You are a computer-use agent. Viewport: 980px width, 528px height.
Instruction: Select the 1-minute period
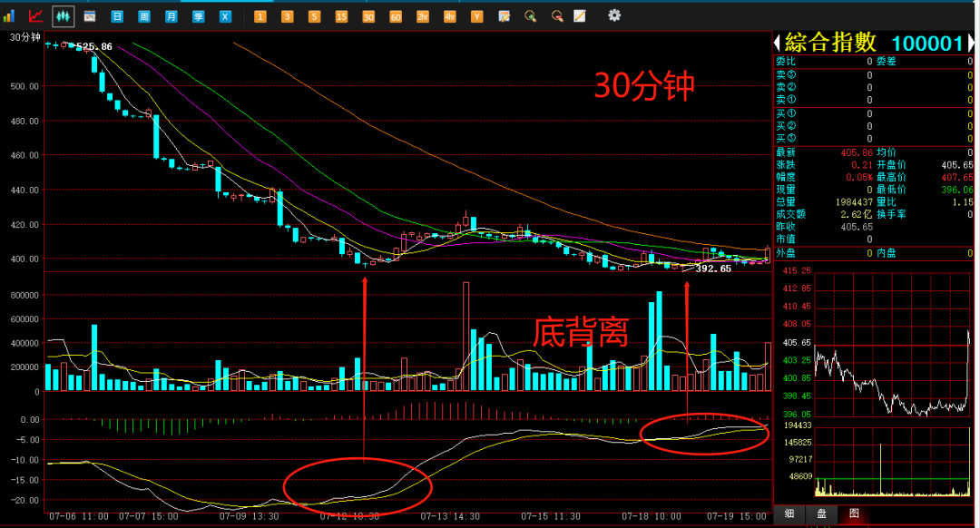pyautogui.click(x=260, y=17)
